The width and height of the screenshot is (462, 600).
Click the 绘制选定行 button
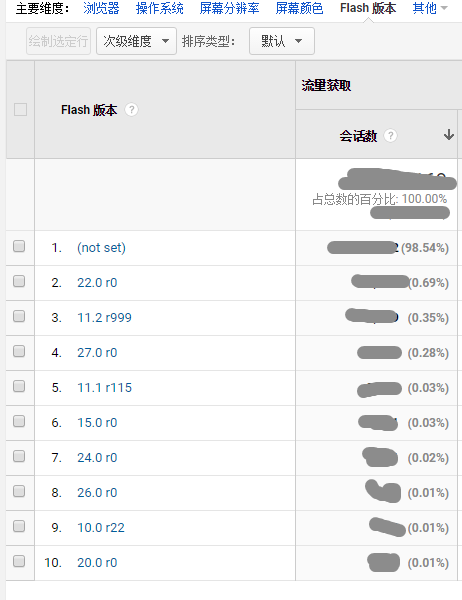click(59, 41)
